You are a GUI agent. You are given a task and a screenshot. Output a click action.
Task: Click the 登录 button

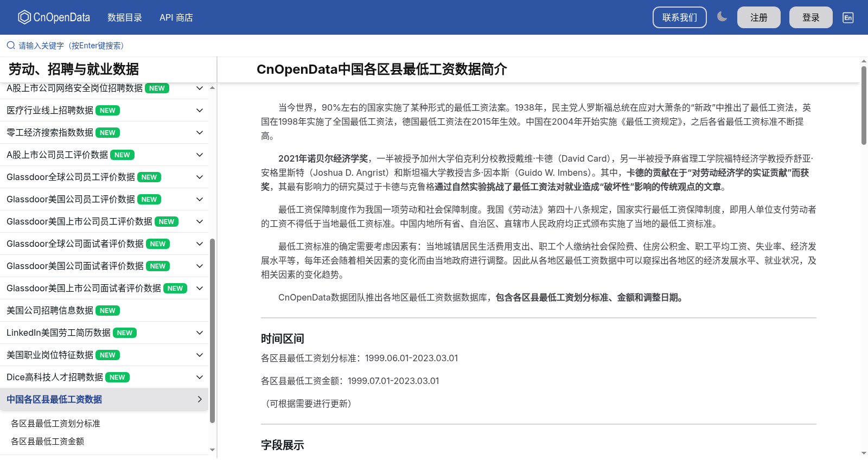811,17
